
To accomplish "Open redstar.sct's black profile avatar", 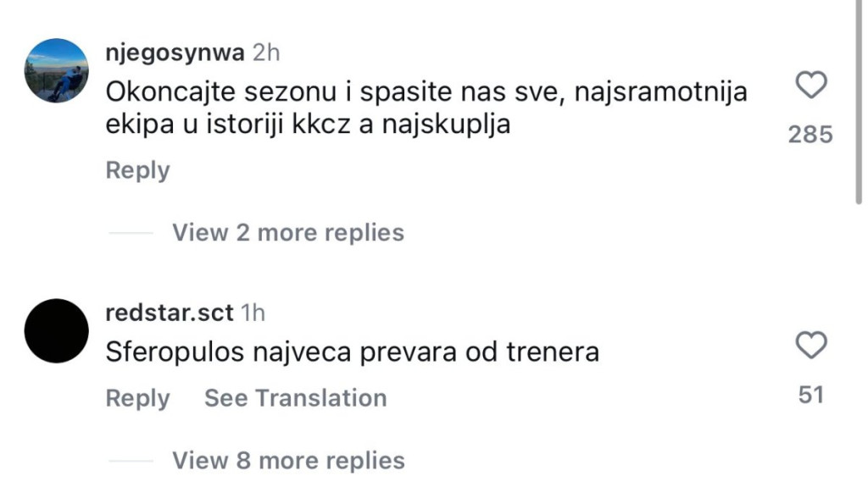I will 57,330.
